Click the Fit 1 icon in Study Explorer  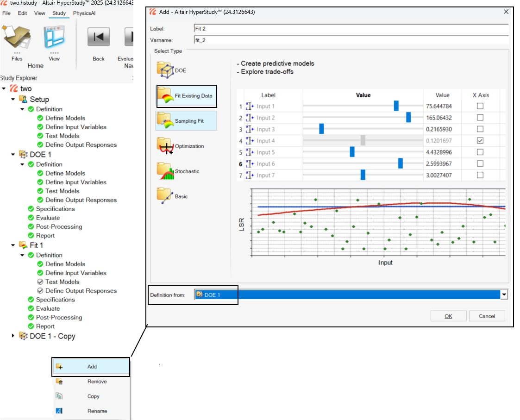[23, 245]
